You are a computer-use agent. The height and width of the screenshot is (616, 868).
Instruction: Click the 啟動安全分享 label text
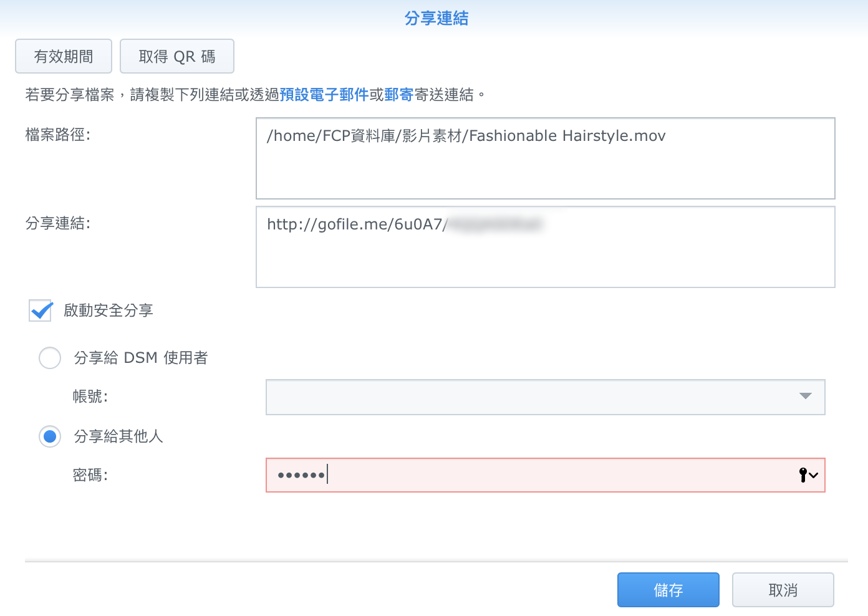click(109, 310)
